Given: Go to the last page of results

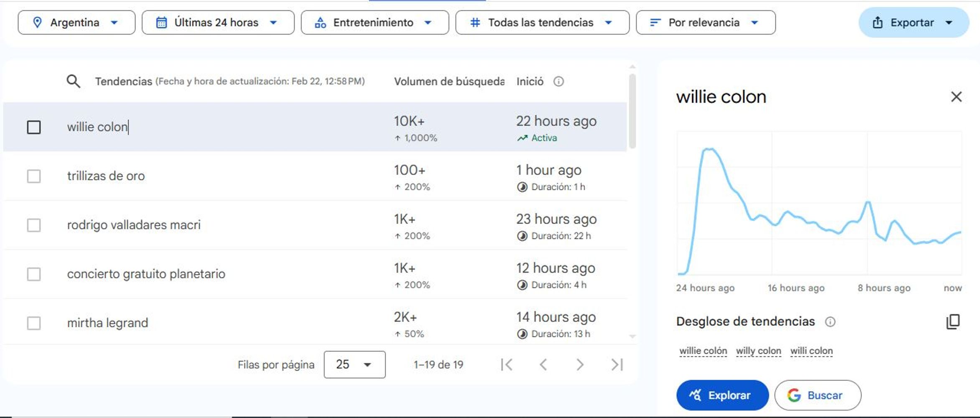Looking at the screenshot, I should (617, 364).
